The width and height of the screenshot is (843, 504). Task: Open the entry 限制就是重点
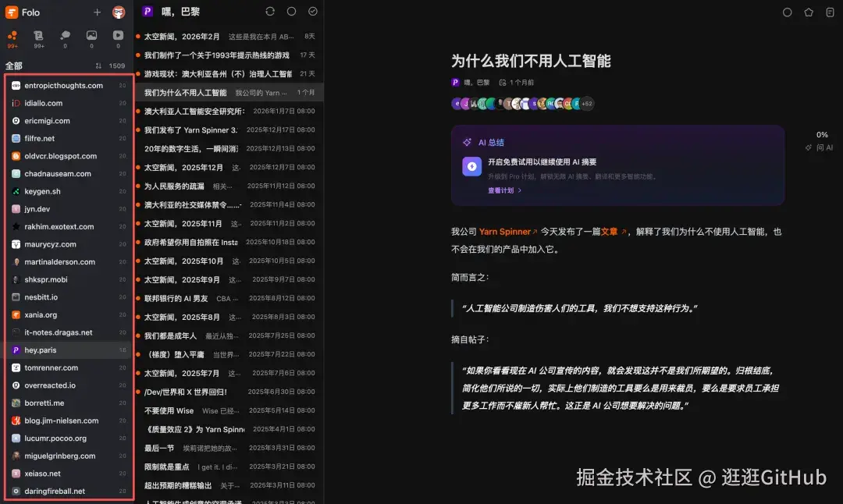[229, 467]
